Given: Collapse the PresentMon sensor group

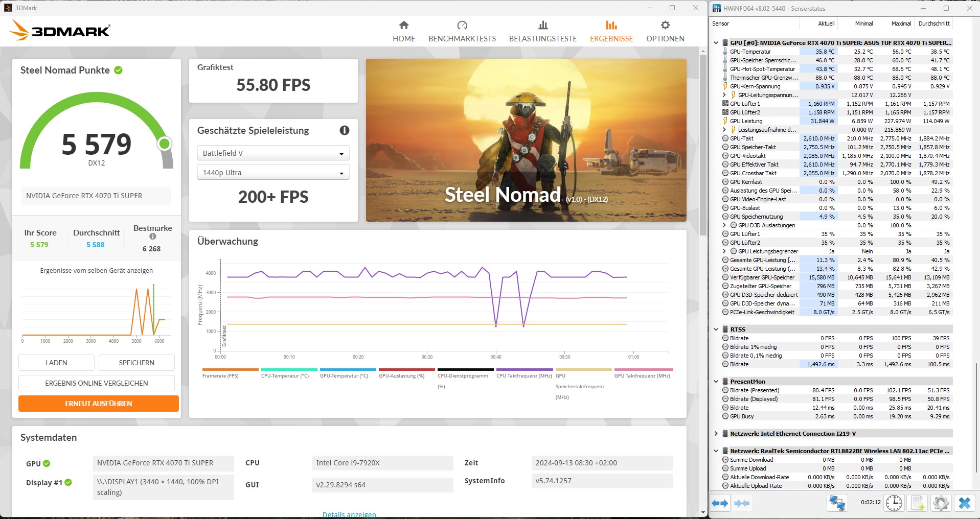Looking at the screenshot, I should click(716, 382).
